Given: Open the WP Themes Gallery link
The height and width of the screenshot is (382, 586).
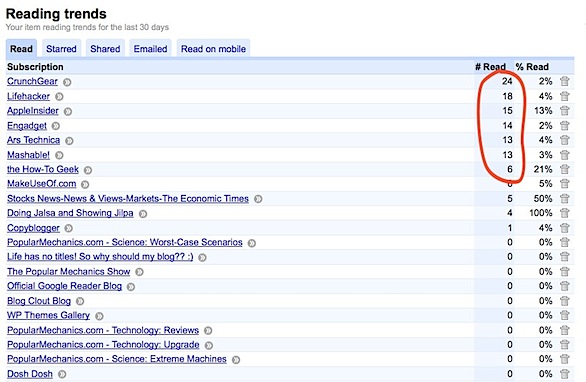Looking at the screenshot, I should (x=49, y=315).
